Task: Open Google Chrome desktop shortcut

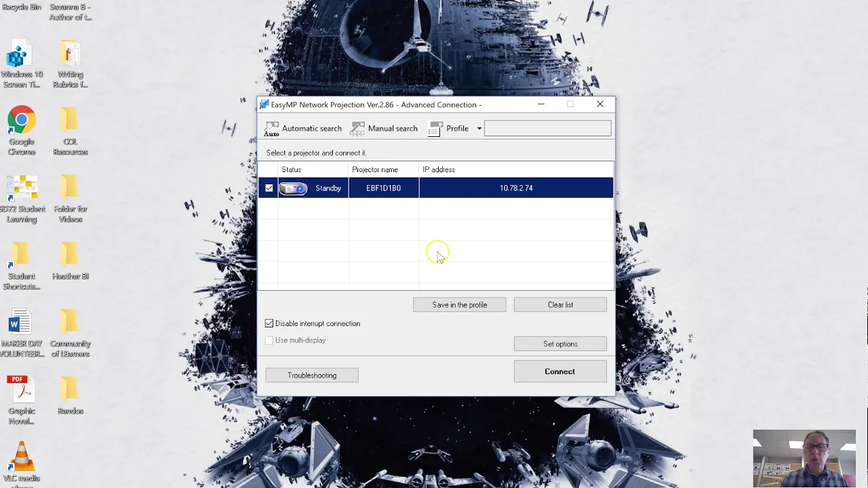Action: coord(22,131)
